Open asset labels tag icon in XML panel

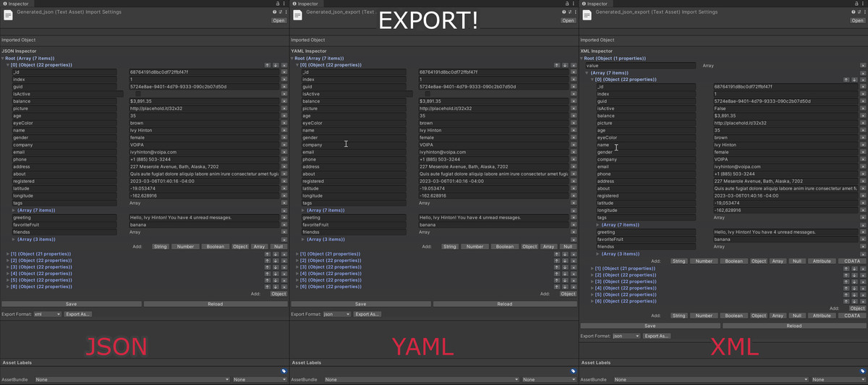pos(862,371)
